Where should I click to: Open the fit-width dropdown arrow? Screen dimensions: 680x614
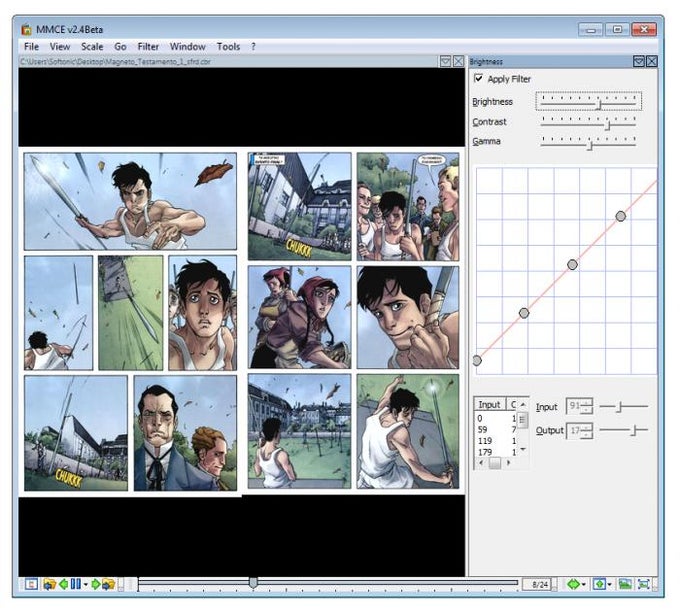coord(584,585)
